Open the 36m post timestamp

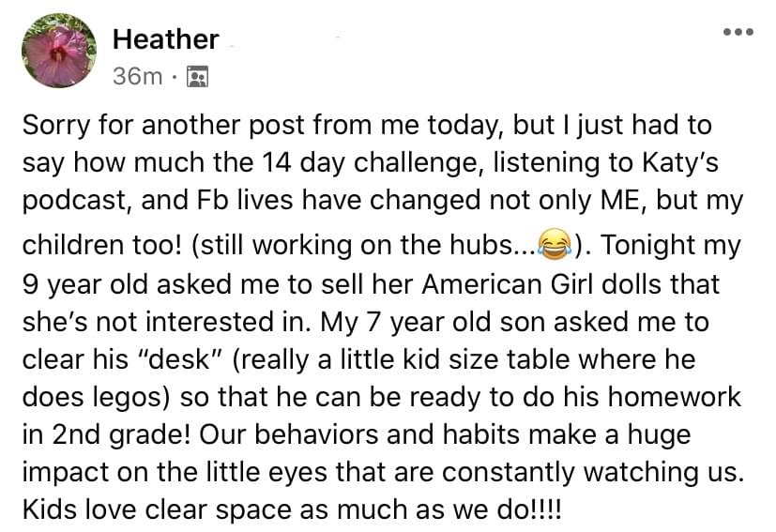point(137,77)
